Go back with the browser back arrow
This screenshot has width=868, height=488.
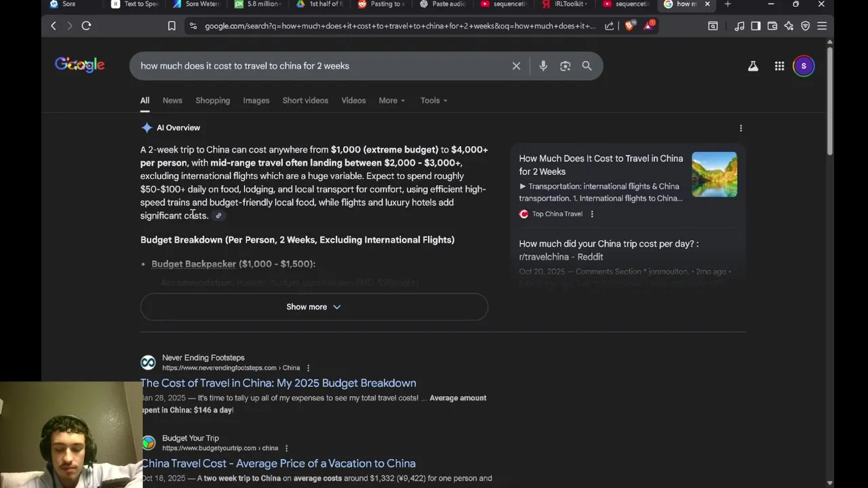[x=54, y=26]
